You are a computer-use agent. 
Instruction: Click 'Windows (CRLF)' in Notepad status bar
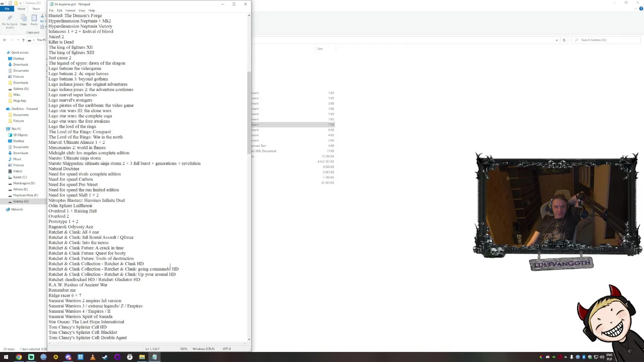[203, 349]
